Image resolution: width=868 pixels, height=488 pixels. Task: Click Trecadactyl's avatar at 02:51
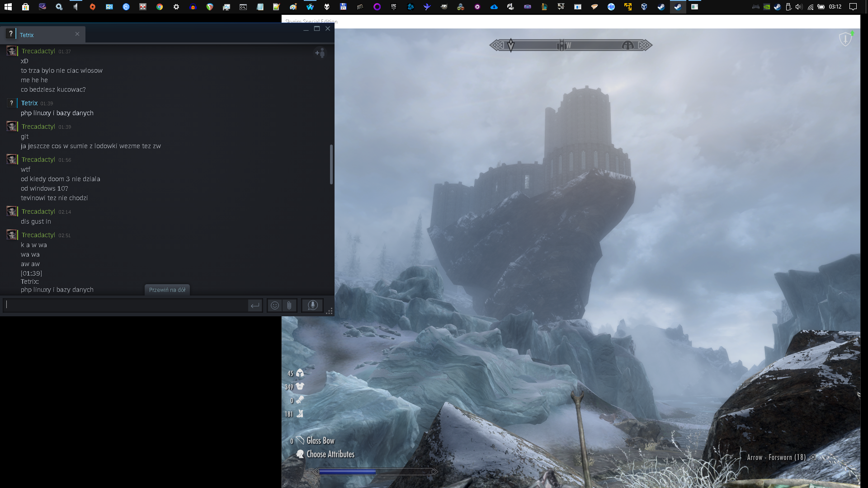click(12, 235)
